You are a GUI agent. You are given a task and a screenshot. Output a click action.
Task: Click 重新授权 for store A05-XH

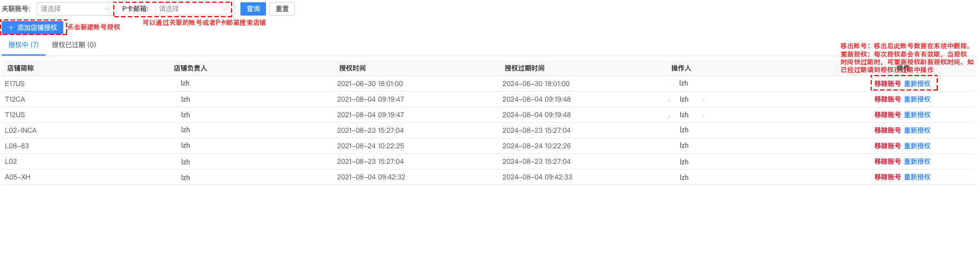click(917, 177)
